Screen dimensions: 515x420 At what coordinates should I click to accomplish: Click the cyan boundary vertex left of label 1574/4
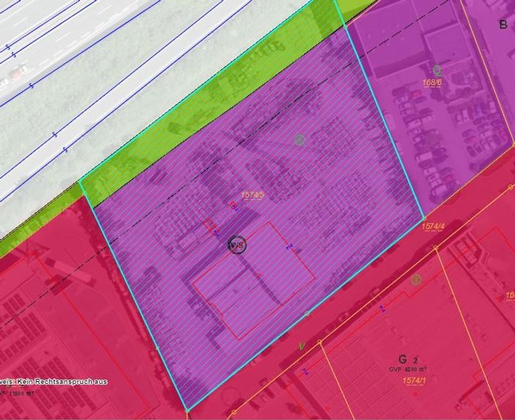(x=423, y=218)
